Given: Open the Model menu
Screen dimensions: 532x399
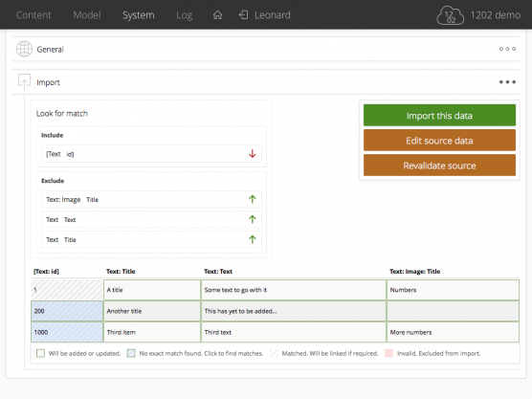Looking at the screenshot, I should pos(87,15).
